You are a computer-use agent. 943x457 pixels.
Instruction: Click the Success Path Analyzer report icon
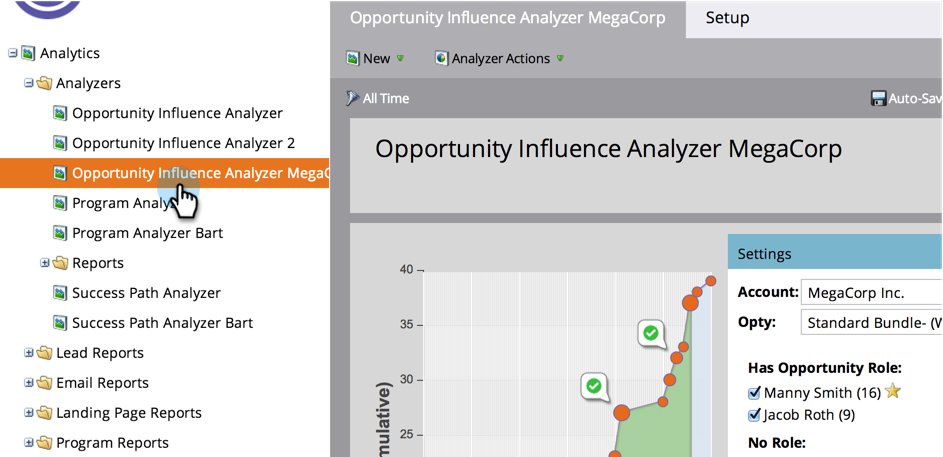(x=60, y=293)
